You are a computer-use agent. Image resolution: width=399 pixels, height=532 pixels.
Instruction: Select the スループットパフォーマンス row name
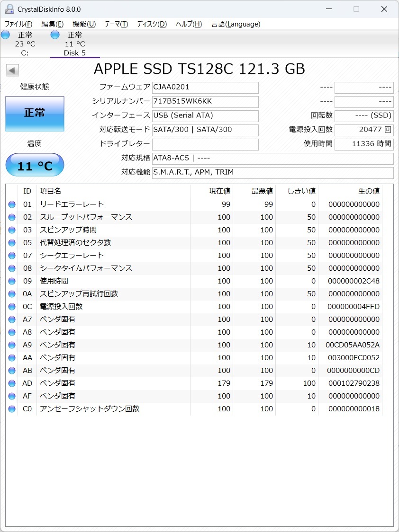(86, 217)
